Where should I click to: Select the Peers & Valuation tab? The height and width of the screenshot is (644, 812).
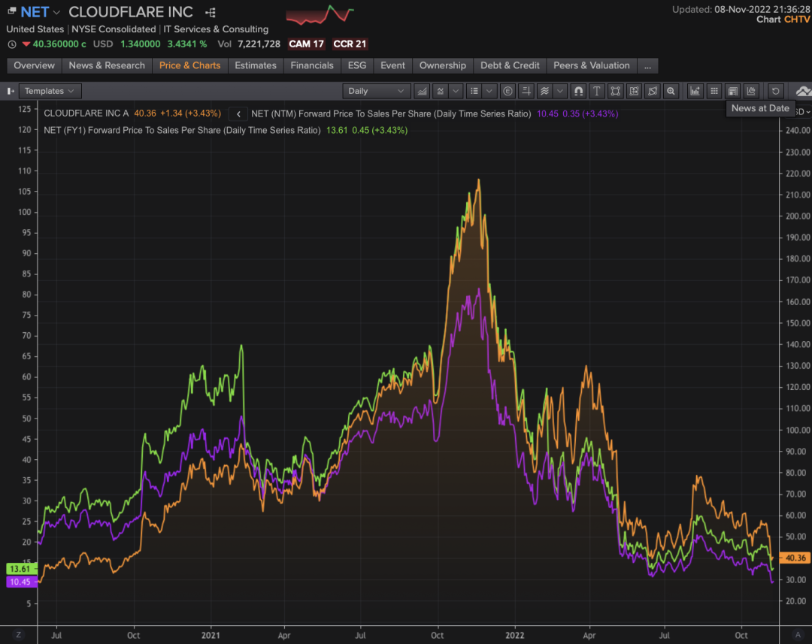tap(592, 65)
